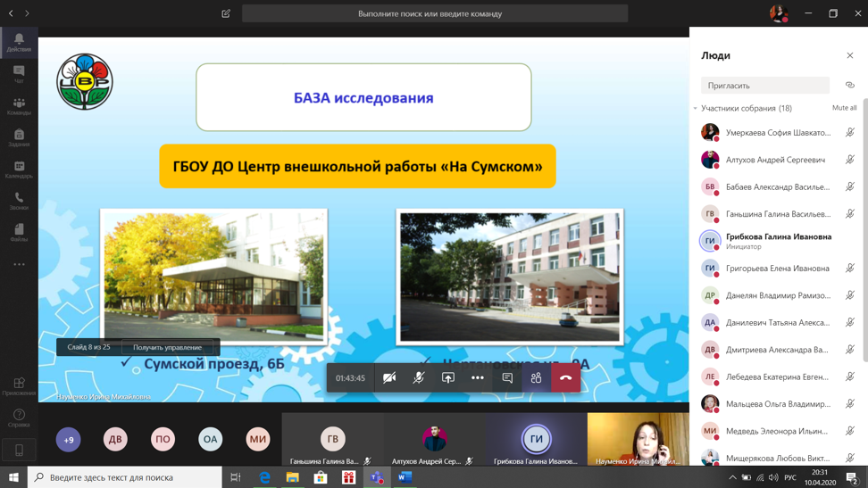
Task: Hang up the call
Action: (566, 378)
